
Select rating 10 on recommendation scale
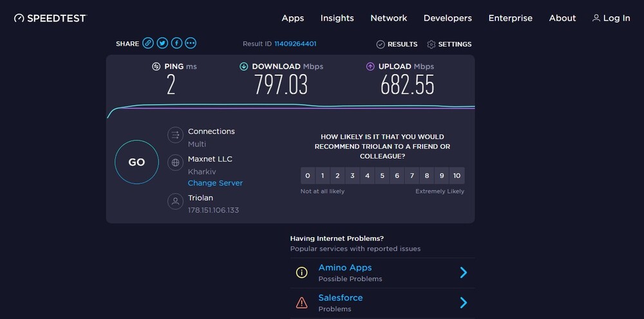click(457, 176)
